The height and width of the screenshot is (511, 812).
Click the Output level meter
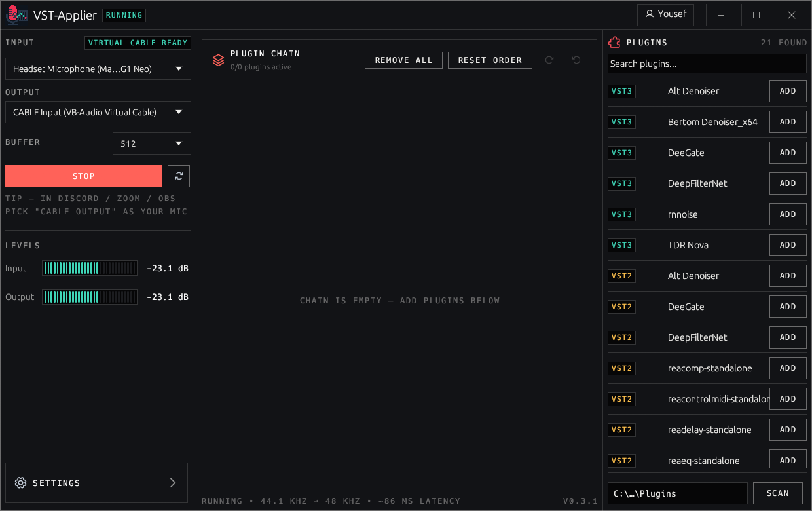point(90,297)
